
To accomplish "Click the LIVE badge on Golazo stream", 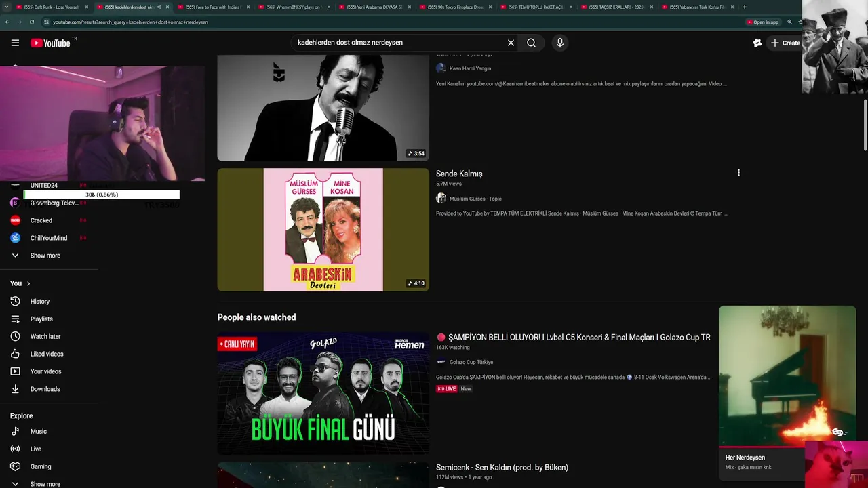I will [x=446, y=389].
